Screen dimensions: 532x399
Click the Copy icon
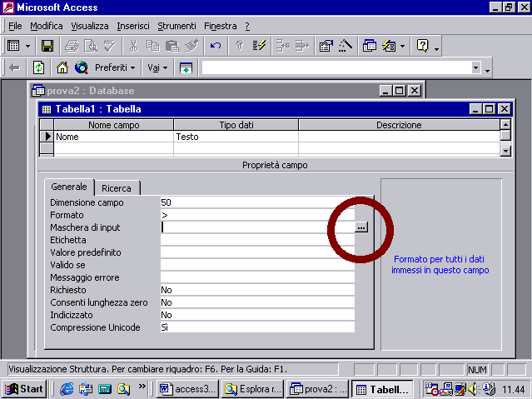[x=153, y=46]
